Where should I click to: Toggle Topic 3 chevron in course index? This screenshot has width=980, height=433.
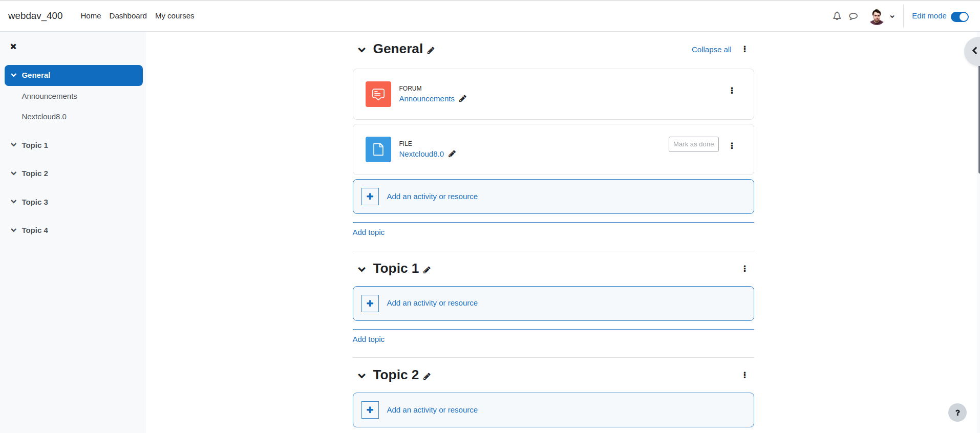[14, 202]
